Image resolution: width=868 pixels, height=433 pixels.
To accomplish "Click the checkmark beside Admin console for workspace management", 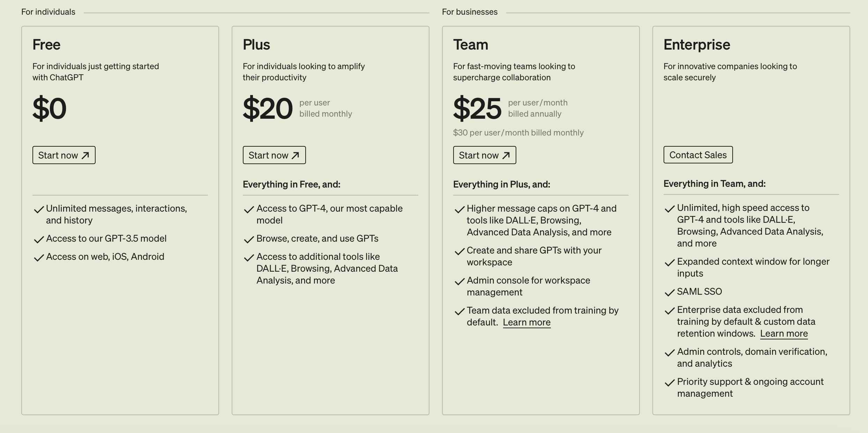I will point(459,281).
